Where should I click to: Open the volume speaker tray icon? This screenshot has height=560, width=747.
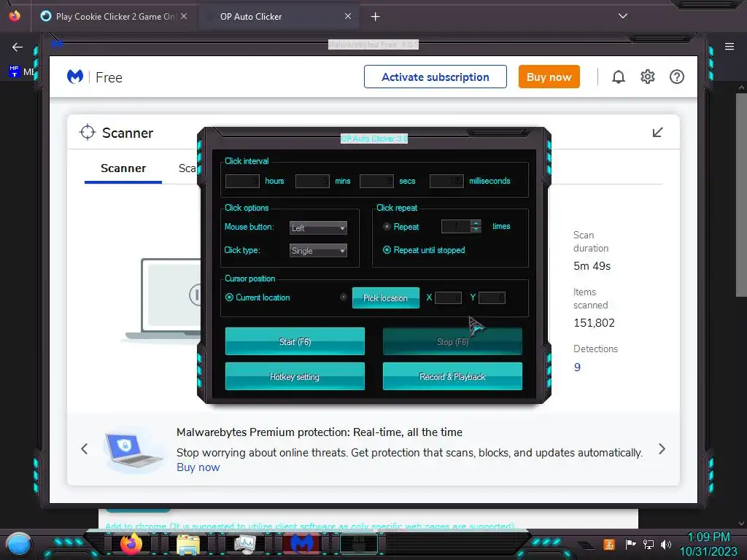666,544
